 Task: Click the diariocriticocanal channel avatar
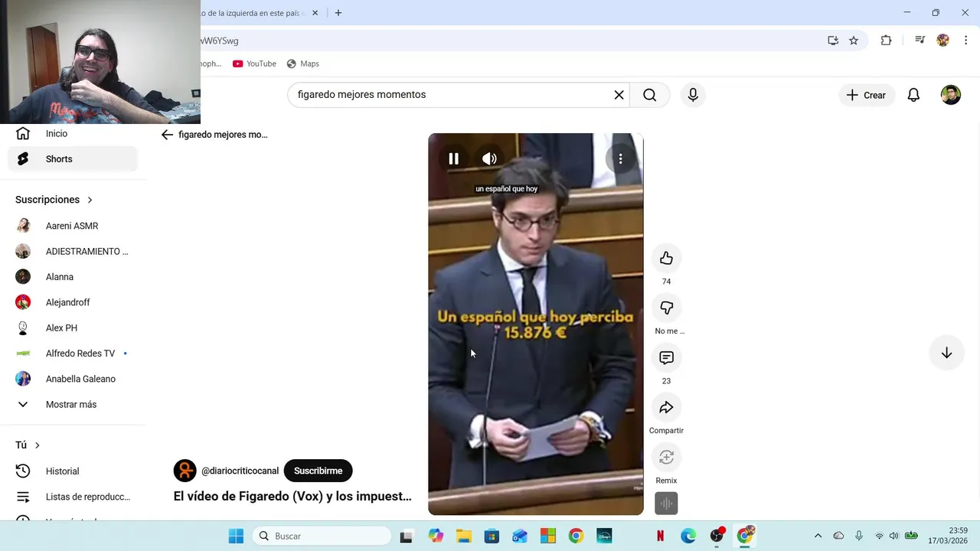(185, 471)
